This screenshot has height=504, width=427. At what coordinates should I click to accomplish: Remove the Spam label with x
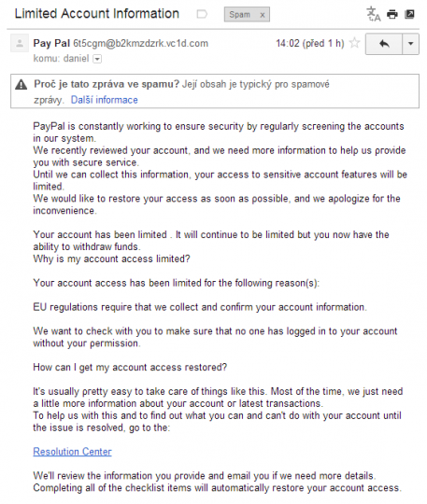click(263, 15)
